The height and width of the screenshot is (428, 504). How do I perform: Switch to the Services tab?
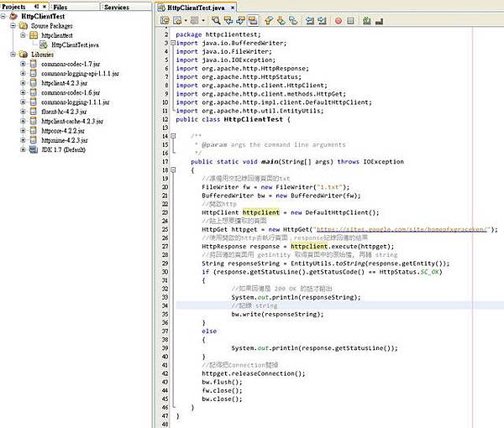point(115,6)
